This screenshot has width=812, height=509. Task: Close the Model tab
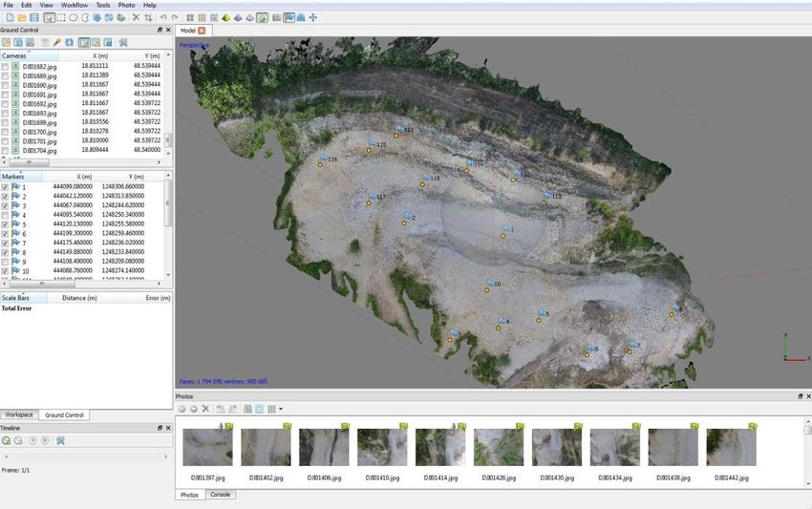point(202,31)
